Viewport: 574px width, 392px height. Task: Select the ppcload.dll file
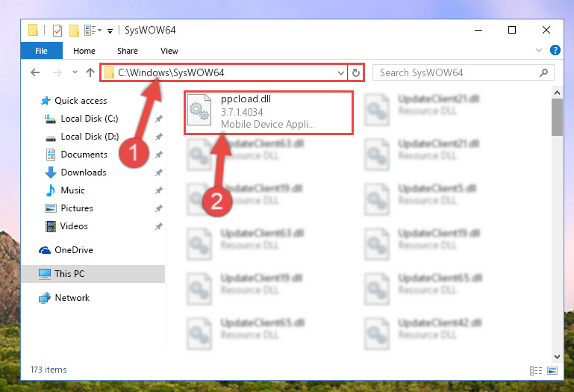269,112
